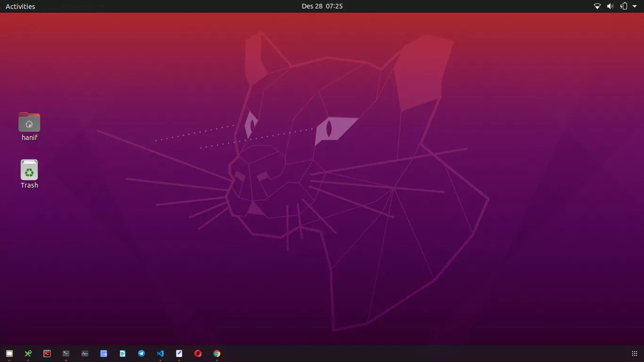
Task: Launch the green scissors app in dock
Action: coord(28,354)
